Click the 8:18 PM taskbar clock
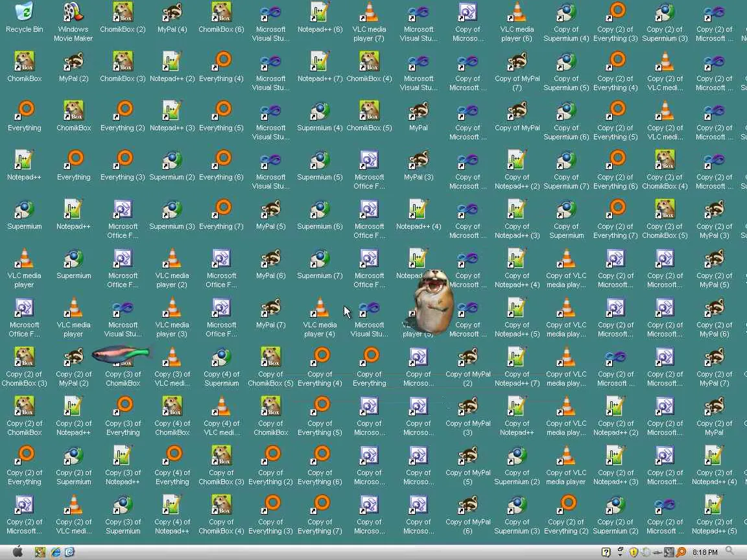747x560 pixels. coord(705,552)
